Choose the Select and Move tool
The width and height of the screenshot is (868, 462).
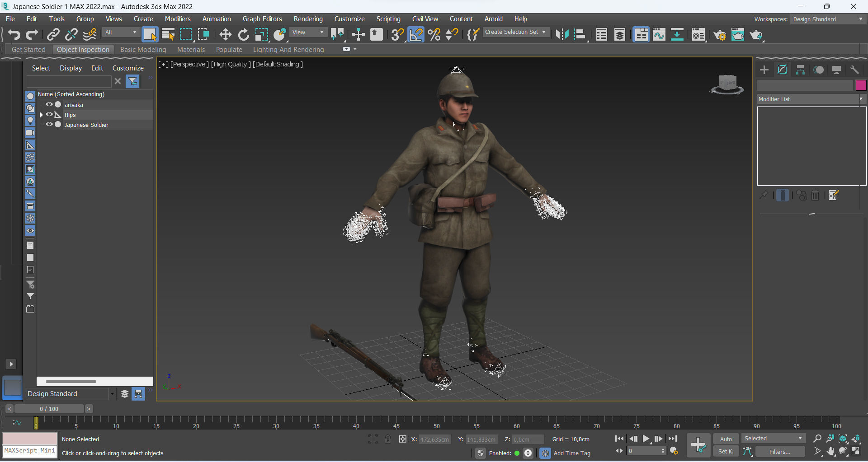click(x=225, y=34)
